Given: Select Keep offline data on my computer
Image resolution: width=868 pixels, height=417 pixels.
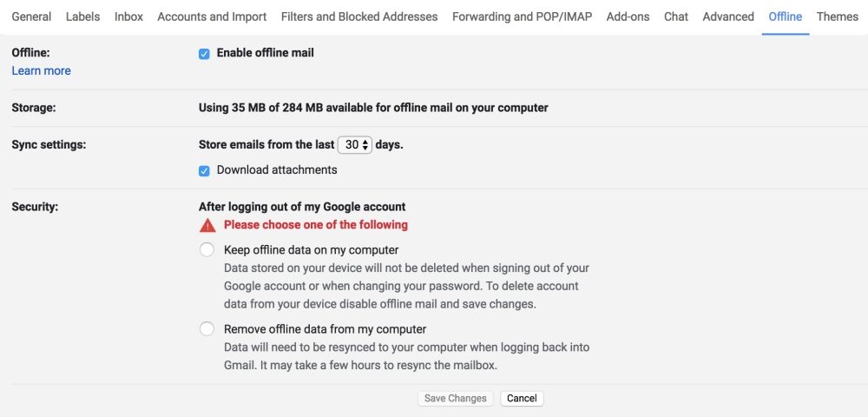Looking at the screenshot, I should coord(207,250).
